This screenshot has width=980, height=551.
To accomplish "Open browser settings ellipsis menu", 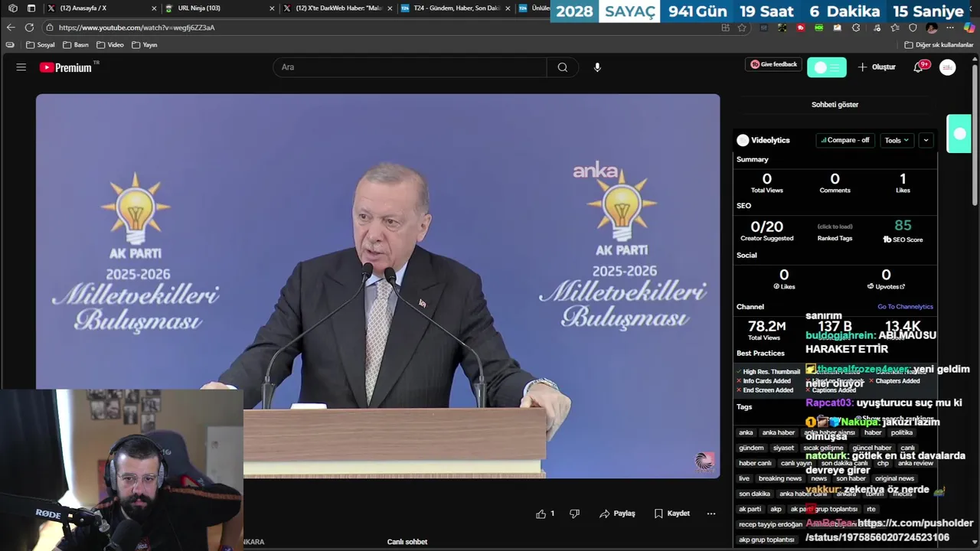I will pyautogui.click(x=950, y=28).
